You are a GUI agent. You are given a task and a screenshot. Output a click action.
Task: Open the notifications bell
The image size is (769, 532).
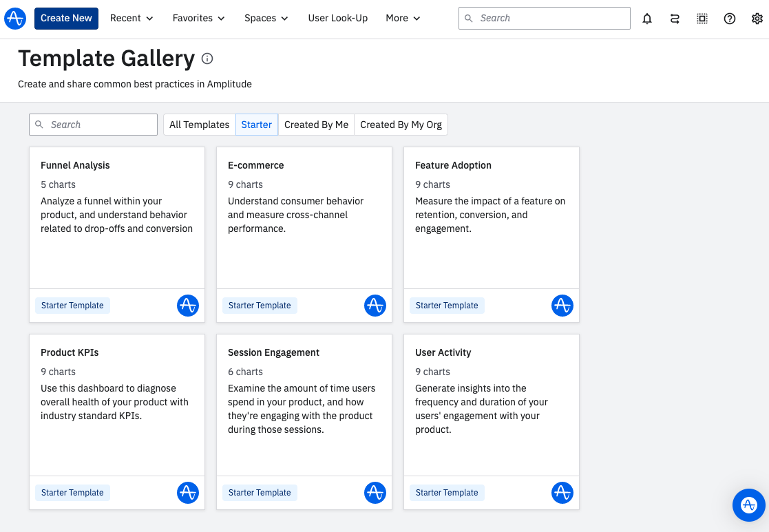click(647, 19)
